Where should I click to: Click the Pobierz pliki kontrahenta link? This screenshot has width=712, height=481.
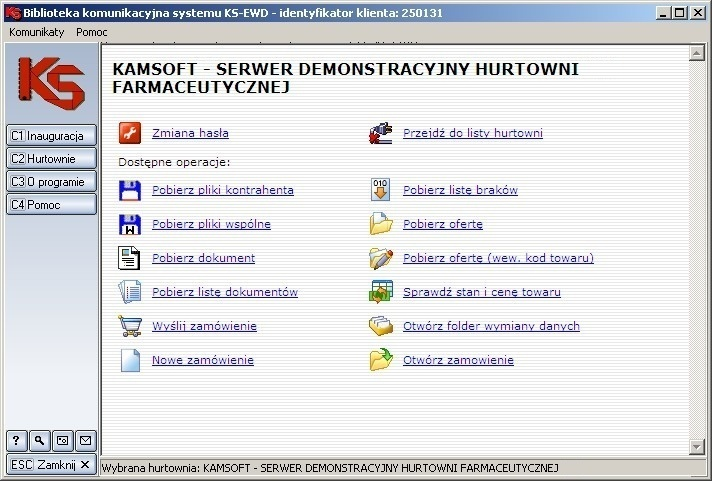point(222,190)
